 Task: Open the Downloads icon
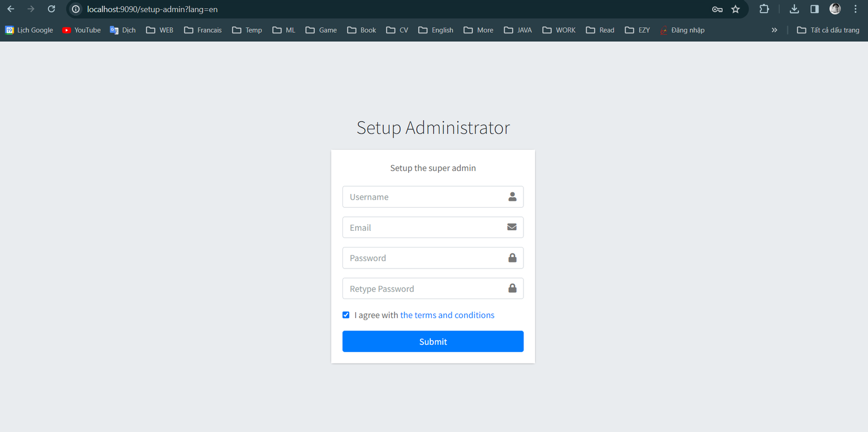click(x=794, y=9)
